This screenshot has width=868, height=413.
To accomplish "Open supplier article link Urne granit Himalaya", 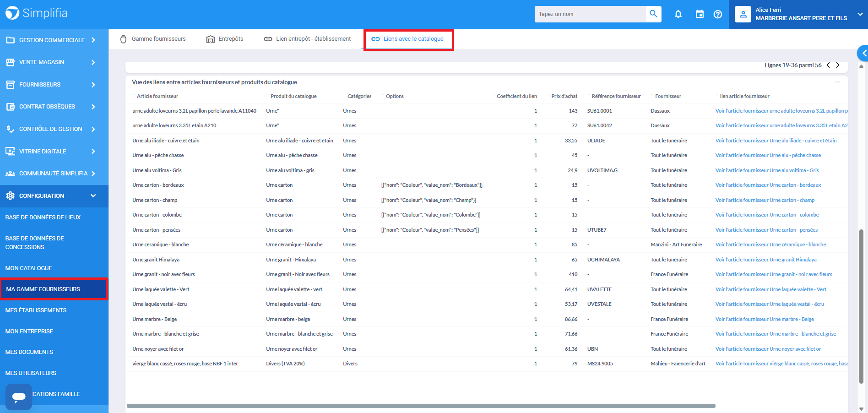I will (x=766, y=260).
